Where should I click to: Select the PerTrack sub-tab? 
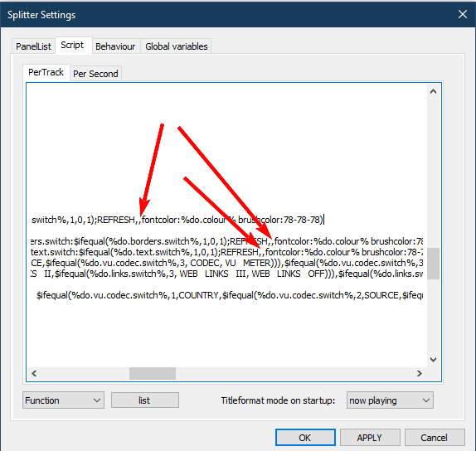click(46, 72)
